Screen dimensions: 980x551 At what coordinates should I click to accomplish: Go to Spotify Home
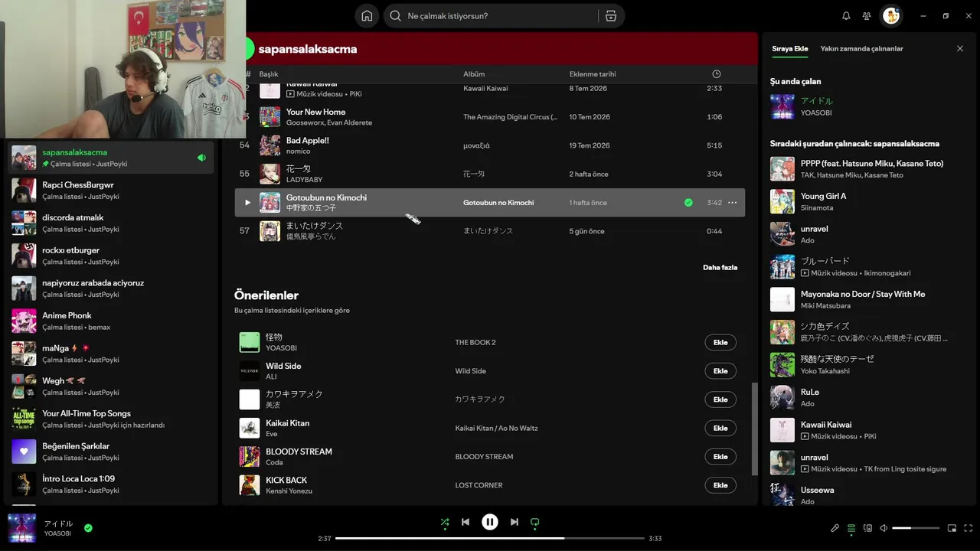(367, 16)
